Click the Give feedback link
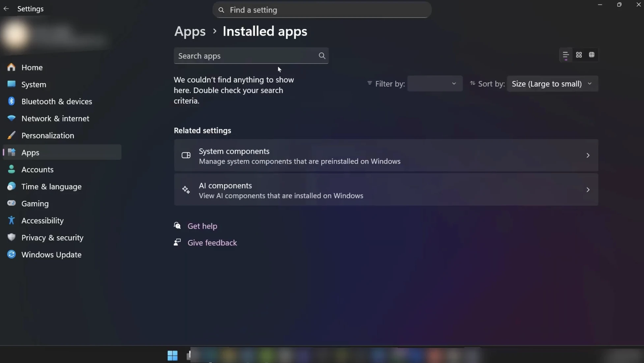The image size is (644, 363). (212, 243)
